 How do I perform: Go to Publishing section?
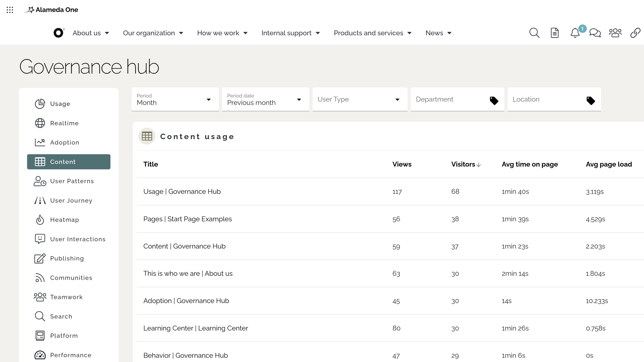(69, 258)
